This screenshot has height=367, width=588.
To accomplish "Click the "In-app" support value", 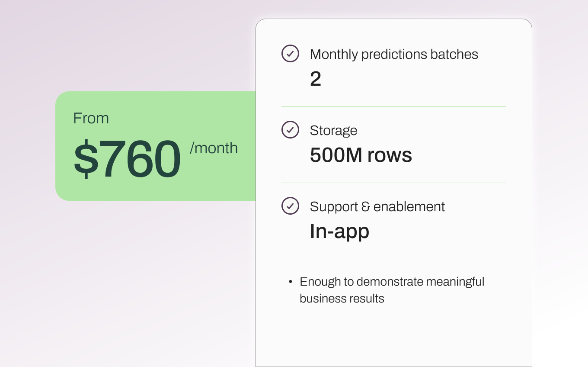I will (x=339, y=231).
